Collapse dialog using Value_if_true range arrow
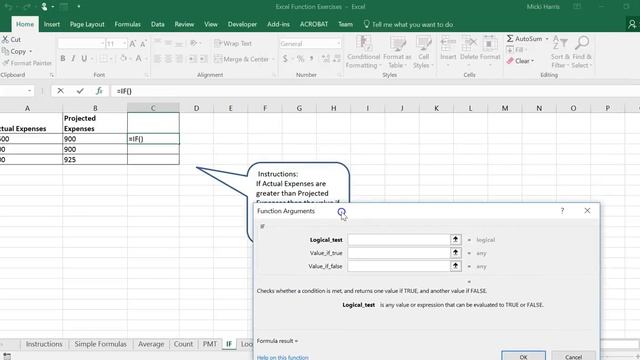Image resolution: width=640 pixels, height=360 pixels. tap(456, 253)
